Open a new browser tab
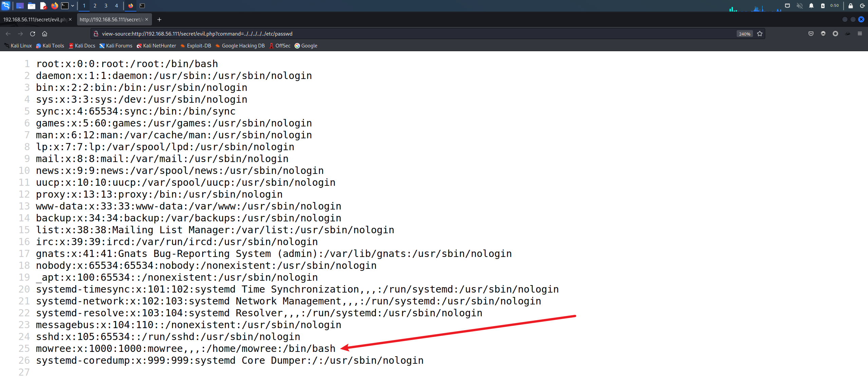This screenshot has width=868, height=379. click(159, 19)
